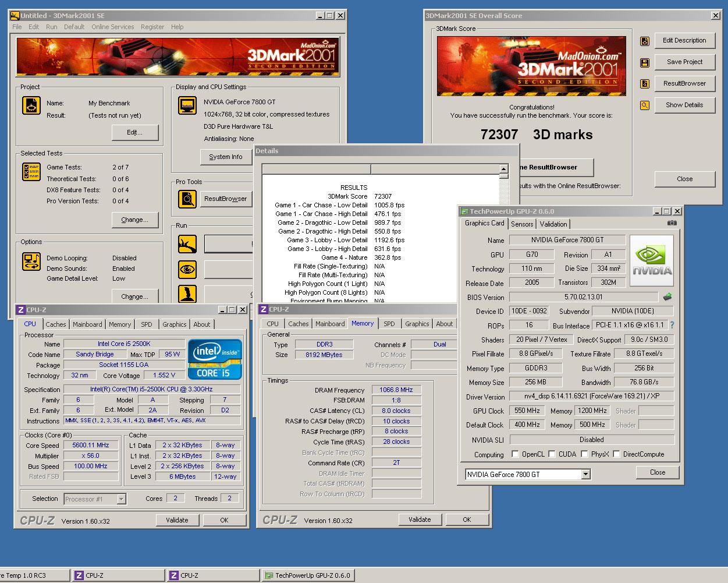
Task: Click the ResultBrowser magnifier icon in Pro Tools
Action: (187, 199)
